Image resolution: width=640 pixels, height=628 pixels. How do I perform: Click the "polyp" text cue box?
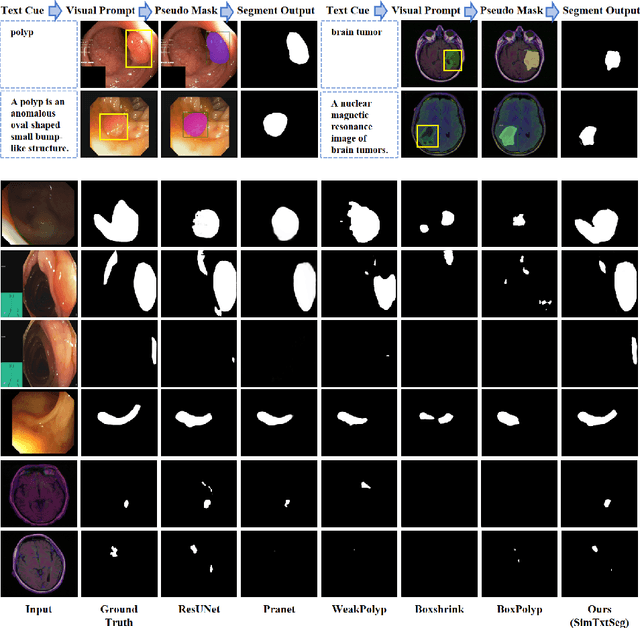pos(39,50)
